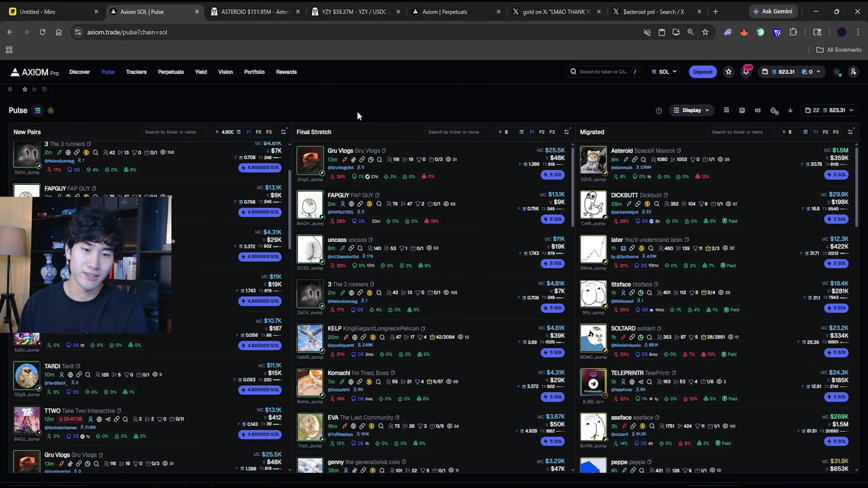Viewport: 868px width, 488px height.
Task: Quick buy 5 SOL of KELP
Action: pyautogui.click(x=553, y=352)
